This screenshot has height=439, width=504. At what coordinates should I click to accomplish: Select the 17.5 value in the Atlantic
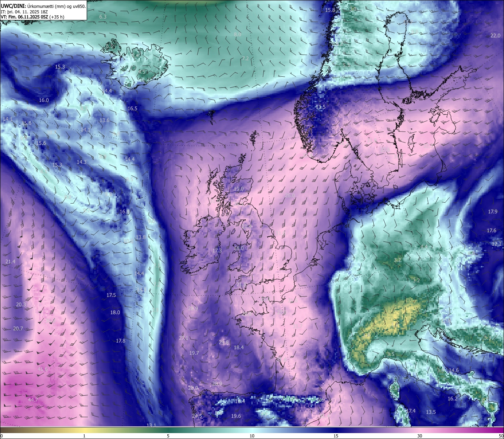coord(111,295)
